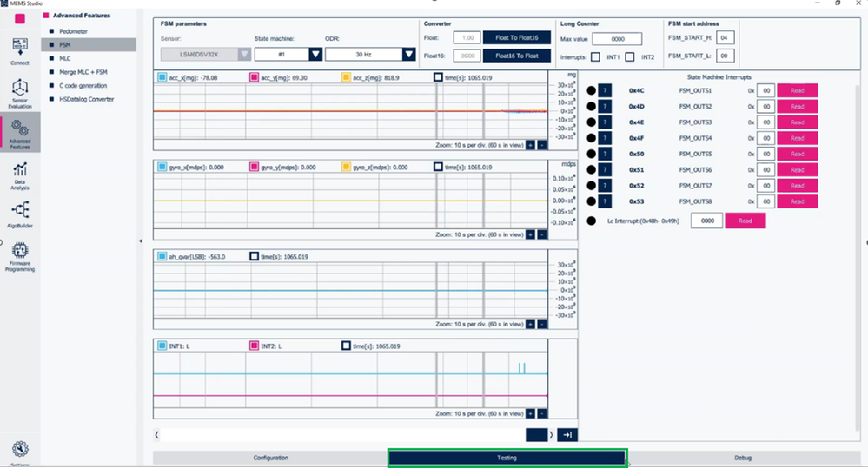Open the Sensor LSM6DSV32X dropdown
868x468 pixels.
[205, 54]
